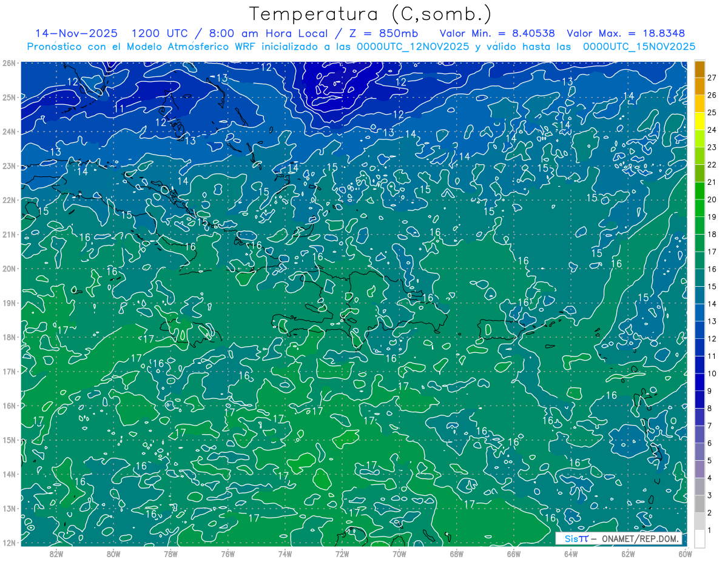
Task: Click the 76W longitude label
Action: click(227, 554)
